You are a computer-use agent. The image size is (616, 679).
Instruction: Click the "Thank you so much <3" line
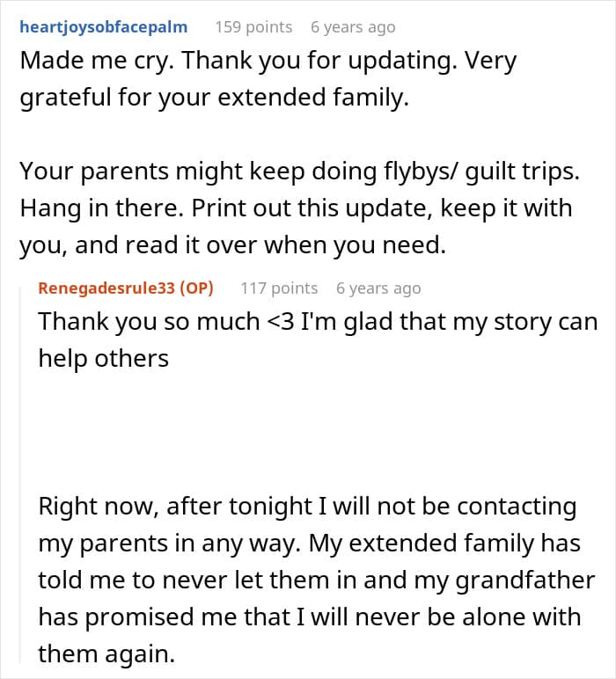[x=318, y=321]
